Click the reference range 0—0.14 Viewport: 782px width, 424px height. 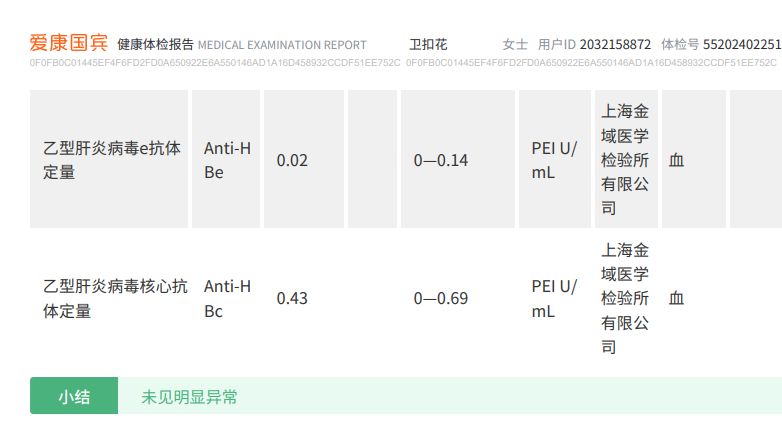click(x=441, y=160)
